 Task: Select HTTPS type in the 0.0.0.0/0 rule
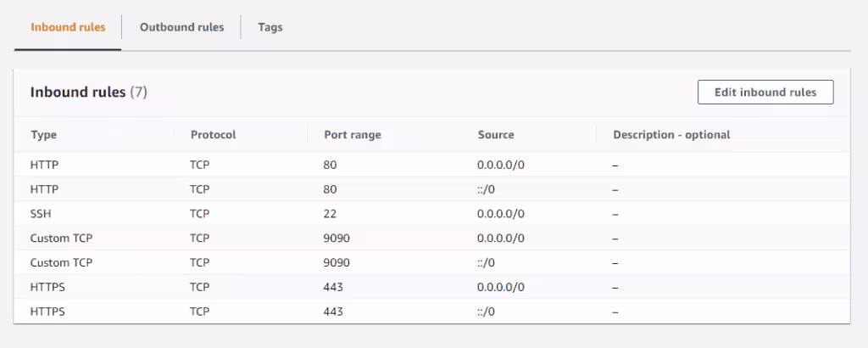(x=47, y=288)
